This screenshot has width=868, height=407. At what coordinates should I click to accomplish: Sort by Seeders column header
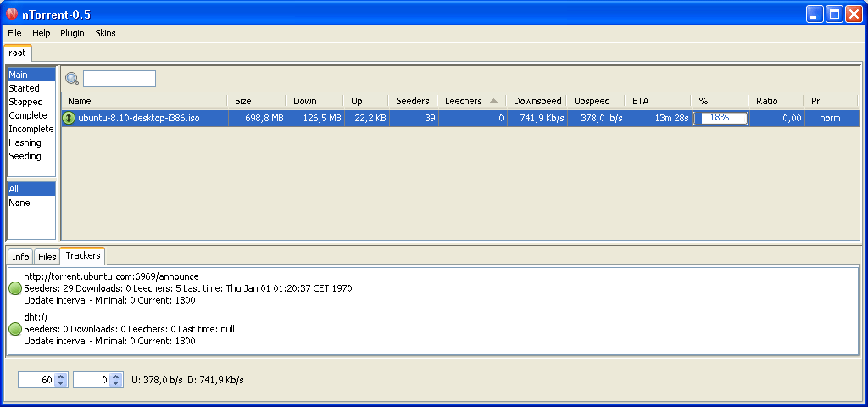(413, 101)
